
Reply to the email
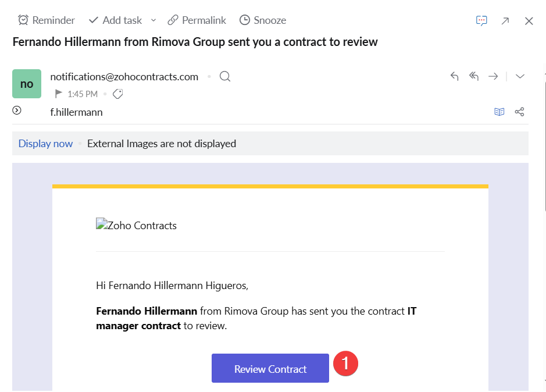pos(455,77)
